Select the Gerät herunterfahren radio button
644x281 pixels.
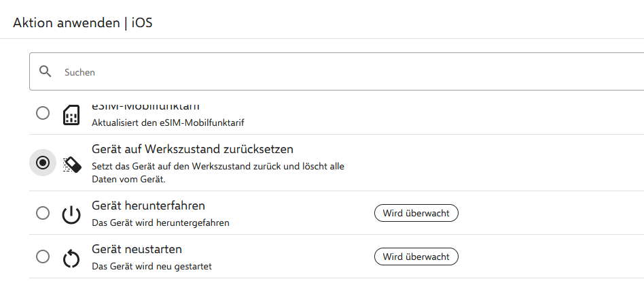pyautogui.click(x=43, y=213)
